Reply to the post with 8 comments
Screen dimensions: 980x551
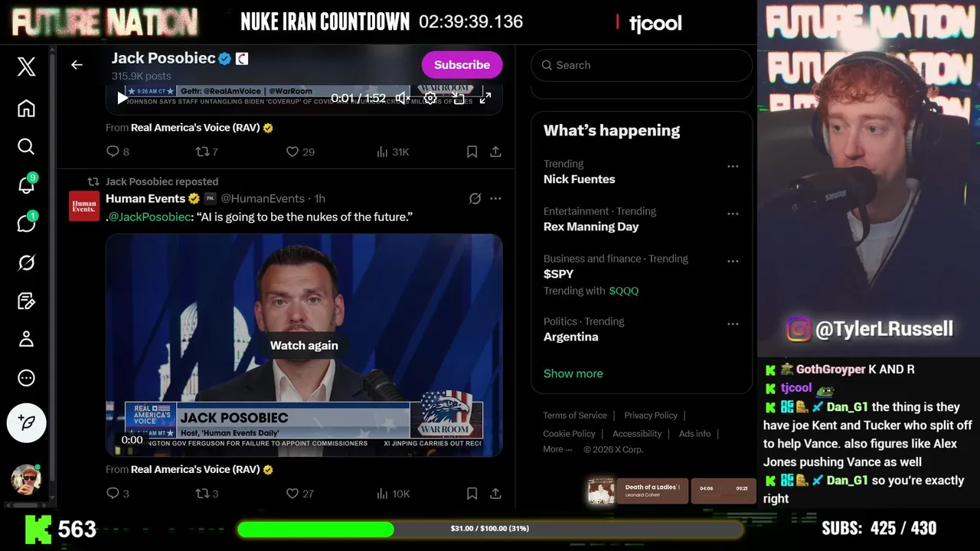[117, 152]
